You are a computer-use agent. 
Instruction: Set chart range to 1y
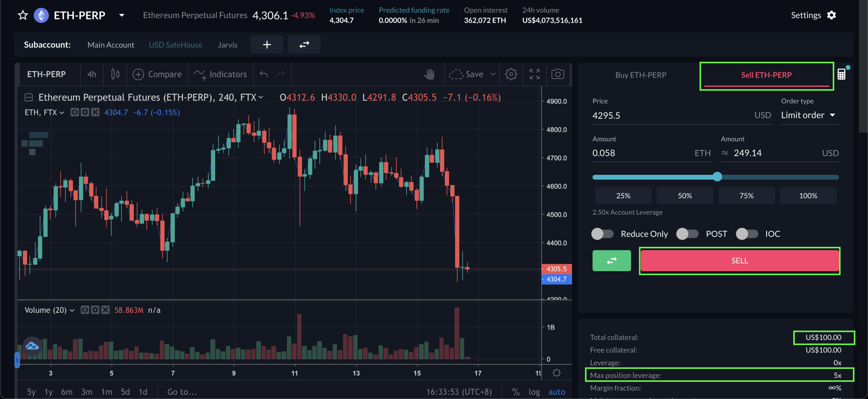[48, 392]
